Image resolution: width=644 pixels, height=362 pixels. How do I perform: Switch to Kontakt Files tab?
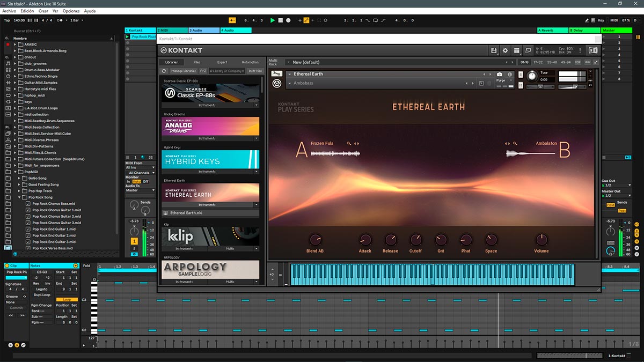(x=197, y=62)
